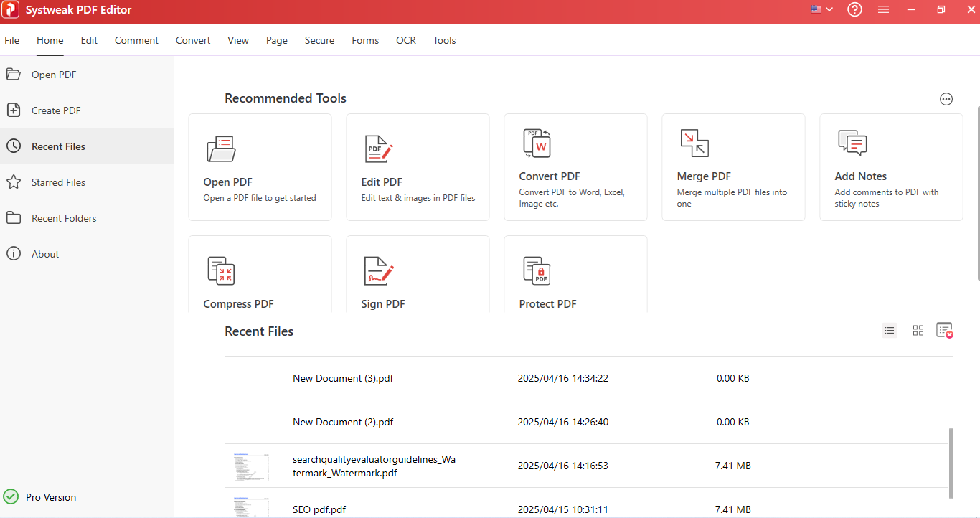Click the Recent Folders folder icon

tap(13, 217)
